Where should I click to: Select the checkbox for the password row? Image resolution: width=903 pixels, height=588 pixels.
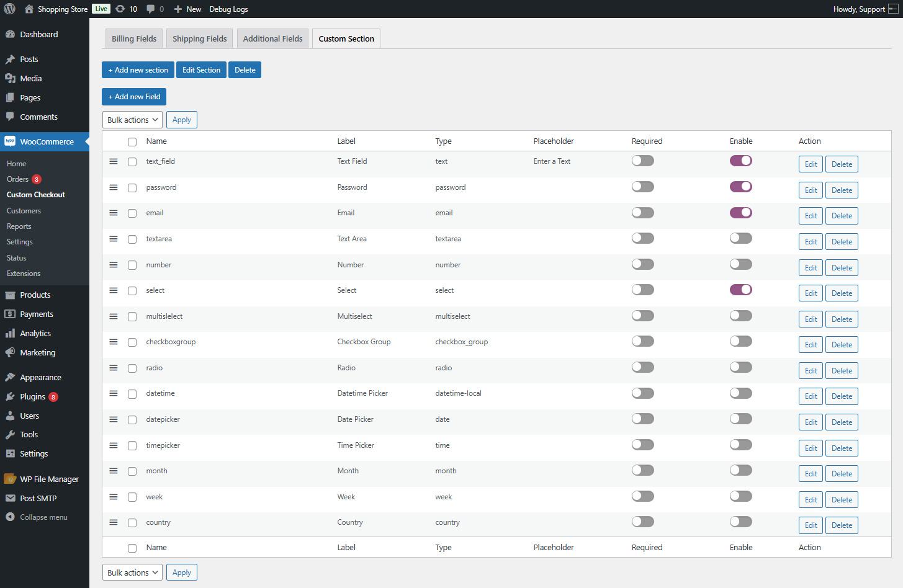(132, 187)
